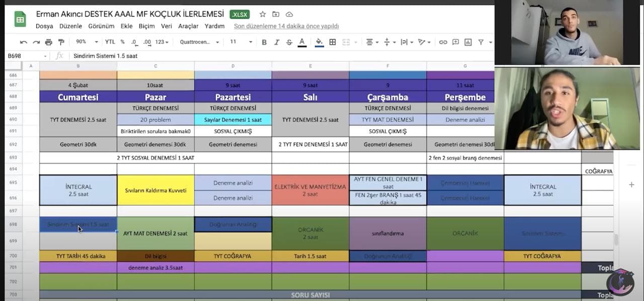This screenshot has height=301, width=644.
Task: Open the Quattrocento font dropdown
Action: pyautogui.click(x=199, y=42)
